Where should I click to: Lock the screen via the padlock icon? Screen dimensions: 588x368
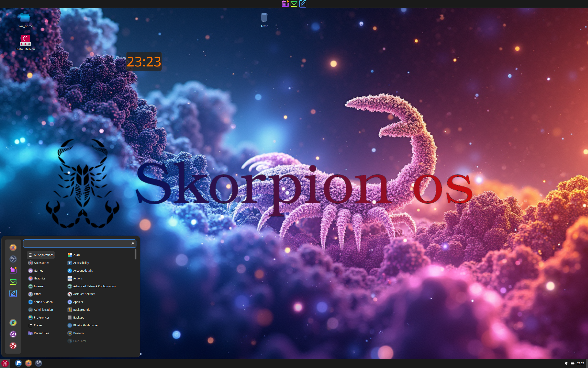(13, 323)
